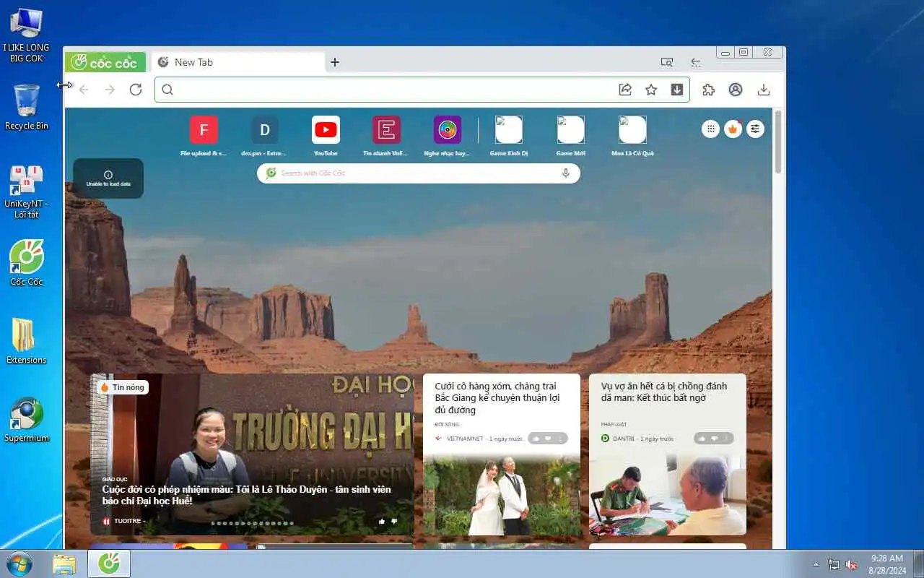Click the crown rewards icon

733,129
